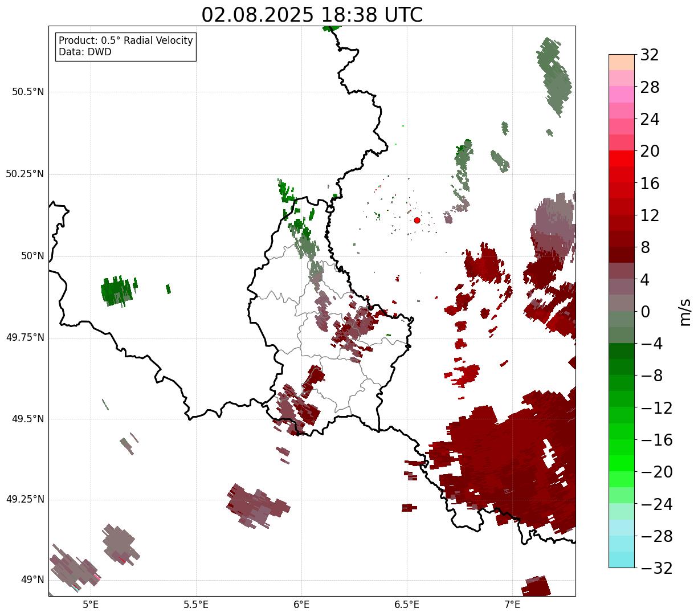Click the 5.5°E longitude label
Image resolution: width=698 pixels, height=616 pixels.
[196, 605]
